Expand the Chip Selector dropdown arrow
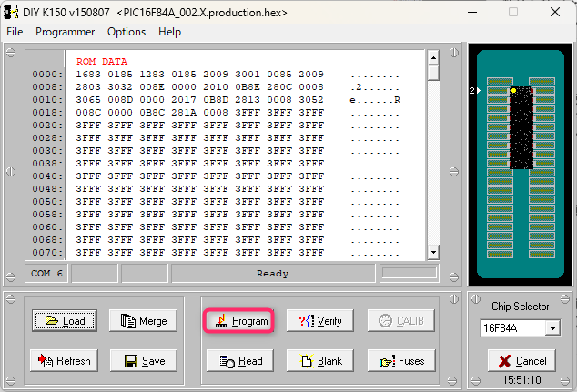 [x=552, y=327]
